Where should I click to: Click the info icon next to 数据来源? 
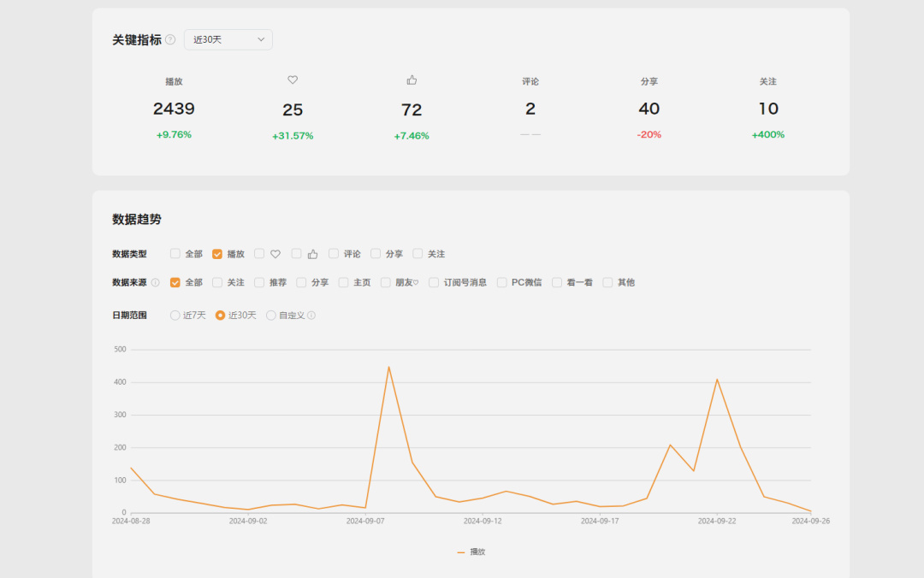pos(155,282)
